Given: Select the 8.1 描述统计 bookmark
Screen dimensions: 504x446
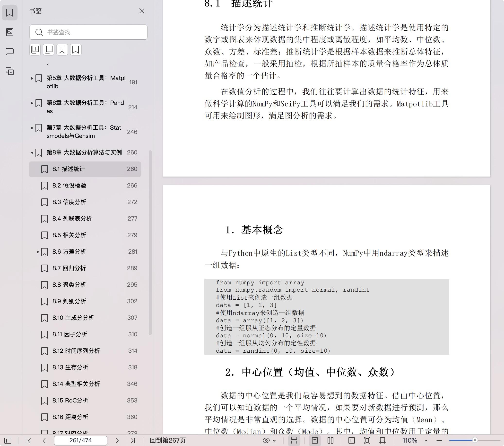Looking at the screenshot, I should click(x=85, y=169).
